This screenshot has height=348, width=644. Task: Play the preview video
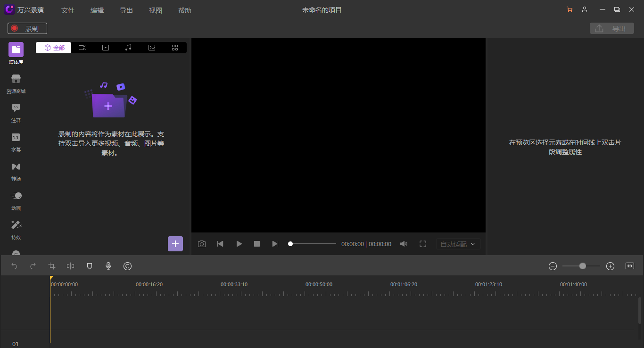coord(239,244)
